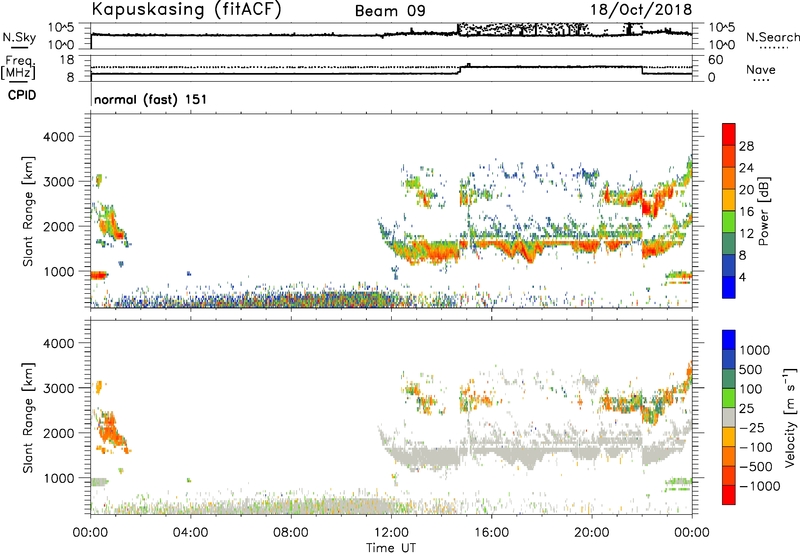The height and width of the screenshot is (554, 800).
Task: Click the N.Search legend label
Action: pos(772,37)
